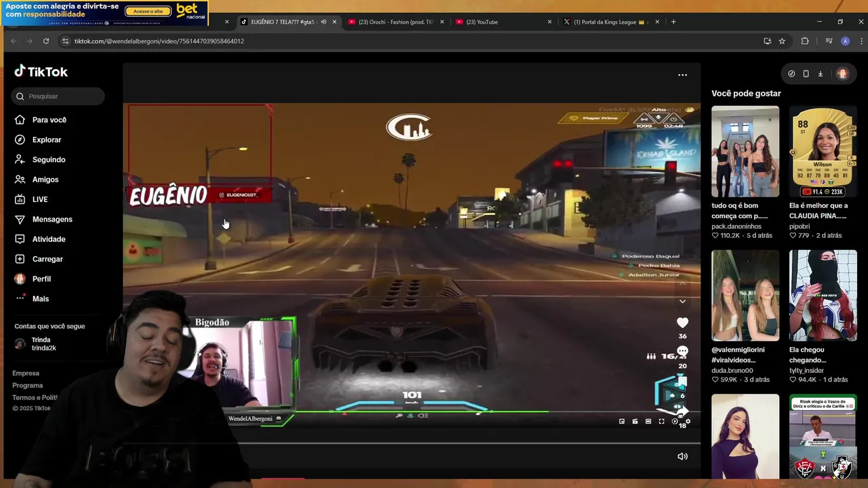
Task: Toggle fullscreen on the TikTok video
Action: coord(661,422)
